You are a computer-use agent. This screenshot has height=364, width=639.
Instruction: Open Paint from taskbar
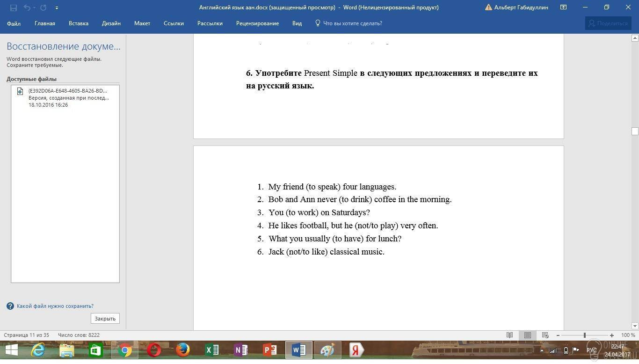pos(327,350)
